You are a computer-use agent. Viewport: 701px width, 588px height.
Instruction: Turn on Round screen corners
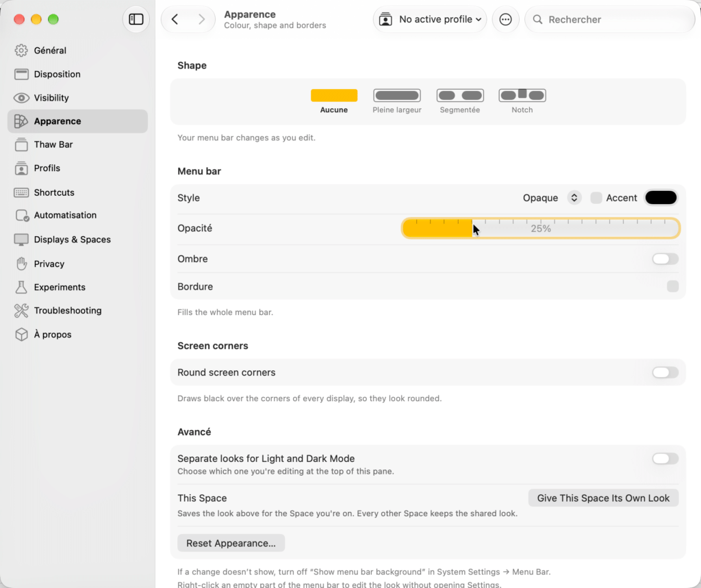tap(665, 372)
